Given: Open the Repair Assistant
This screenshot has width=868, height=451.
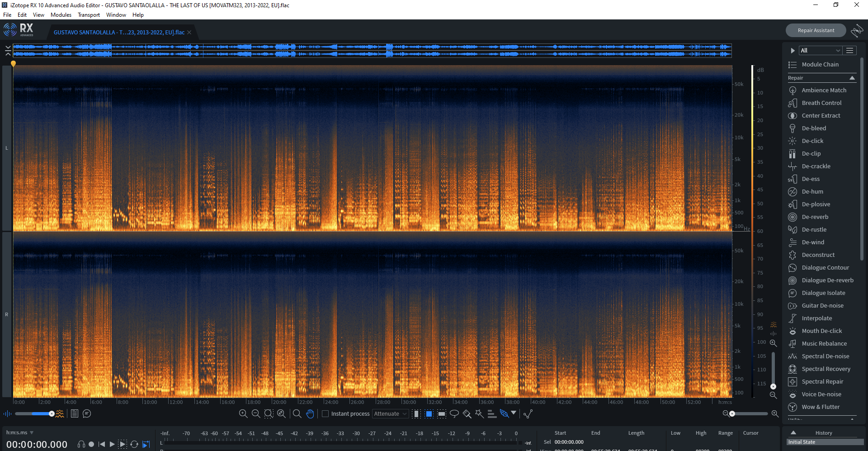Looking at the screenshot, I should (x=816, y=30).
